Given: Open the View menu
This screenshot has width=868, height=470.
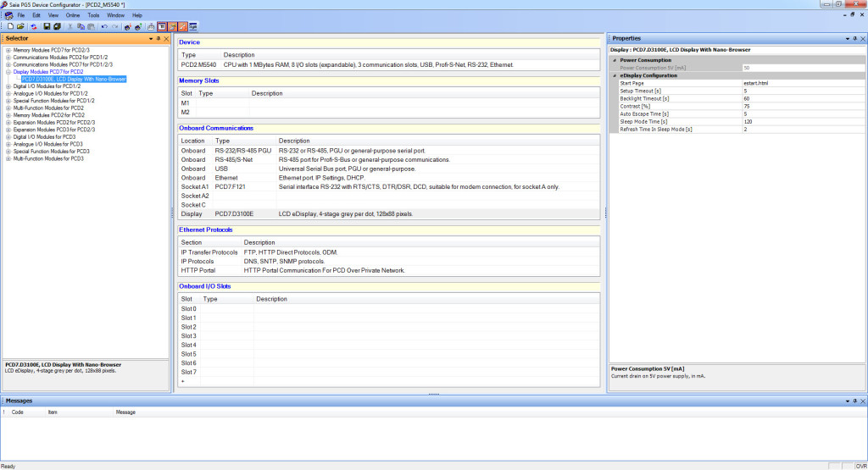Looking at the screenshot, I should tap(53, 15).
